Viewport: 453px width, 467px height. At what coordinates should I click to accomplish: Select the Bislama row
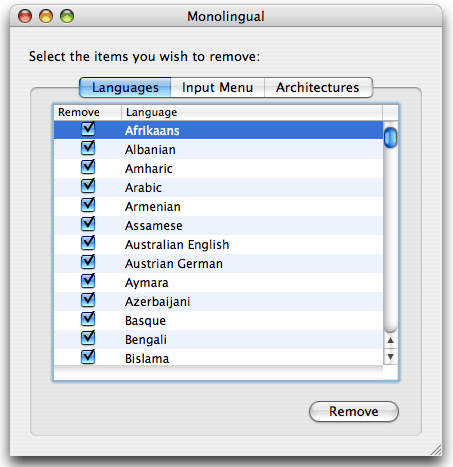coord(218,357)
